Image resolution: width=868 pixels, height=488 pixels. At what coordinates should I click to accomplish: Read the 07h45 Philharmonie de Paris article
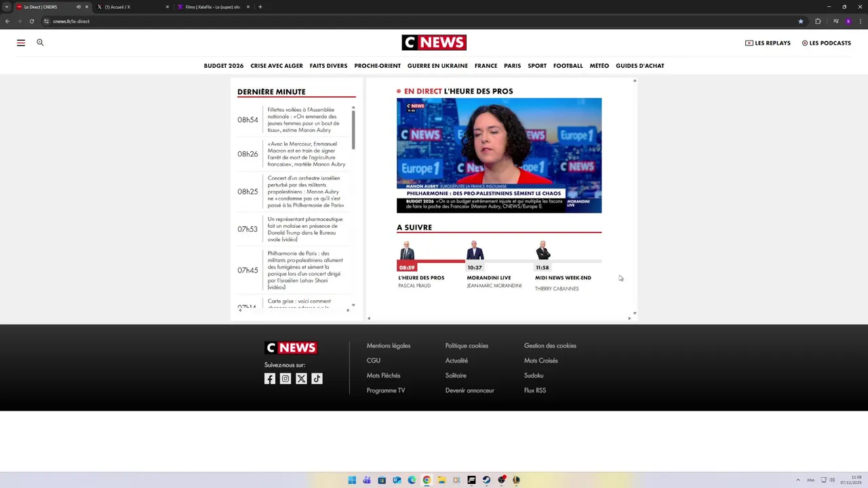305,270
